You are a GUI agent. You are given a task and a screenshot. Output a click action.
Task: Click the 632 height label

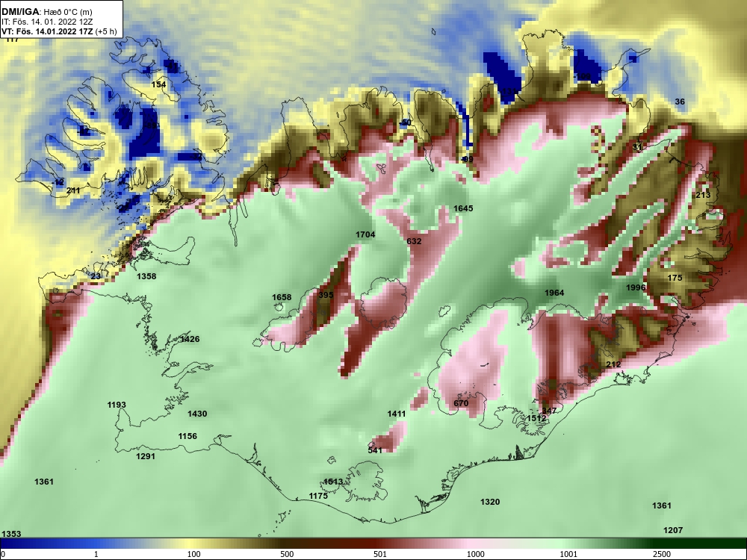coord(414,241)
